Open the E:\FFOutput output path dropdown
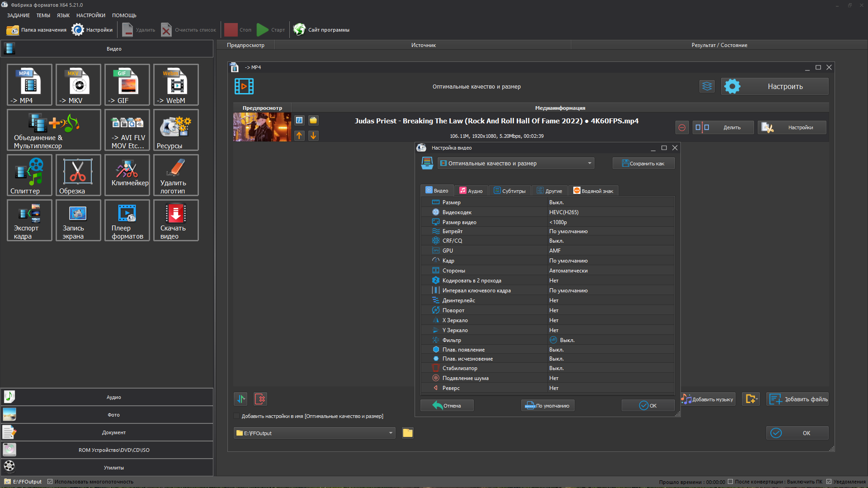The height and width of the screenshot is (488, 868). [315, 433]
